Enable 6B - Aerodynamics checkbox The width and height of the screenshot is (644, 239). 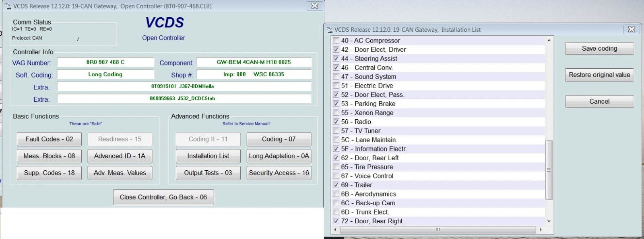pos(336,194)
